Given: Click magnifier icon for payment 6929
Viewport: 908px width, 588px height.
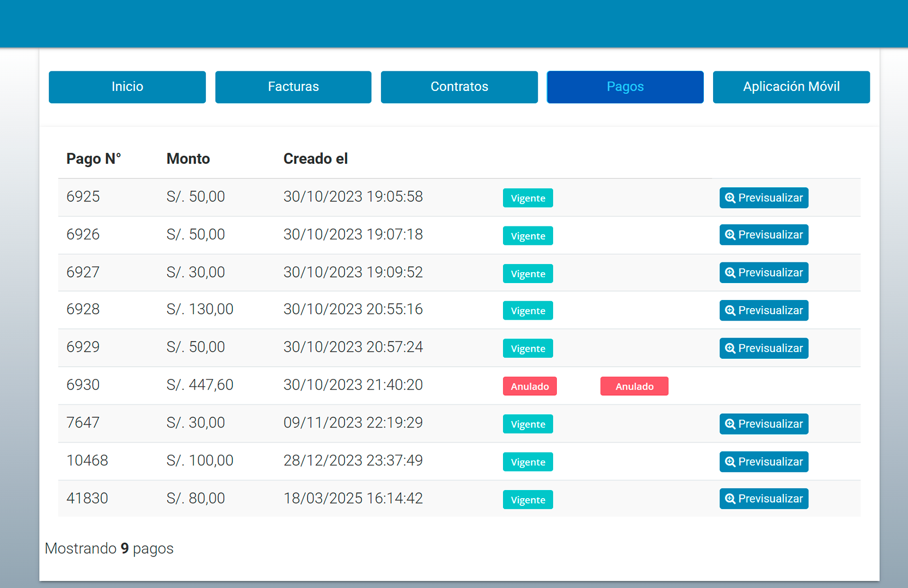Looking at the screenshot, I should pos(730,348).
